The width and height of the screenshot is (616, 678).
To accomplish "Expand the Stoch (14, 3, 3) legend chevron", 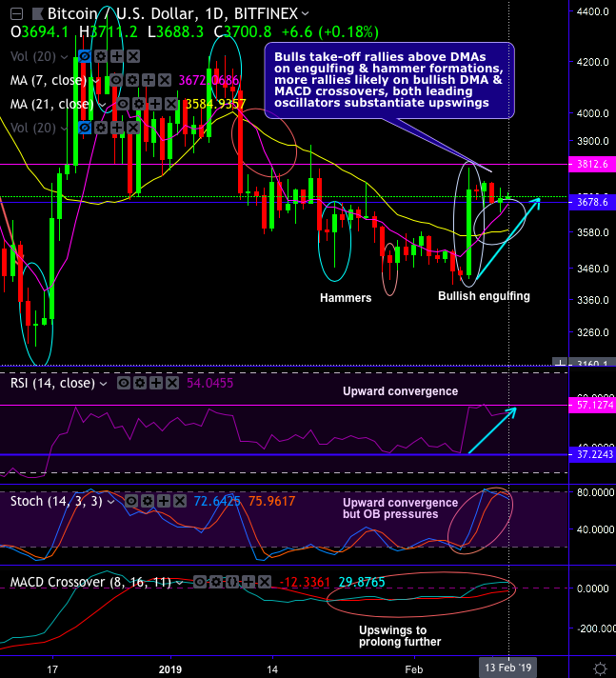I will (x=111, y=502).
